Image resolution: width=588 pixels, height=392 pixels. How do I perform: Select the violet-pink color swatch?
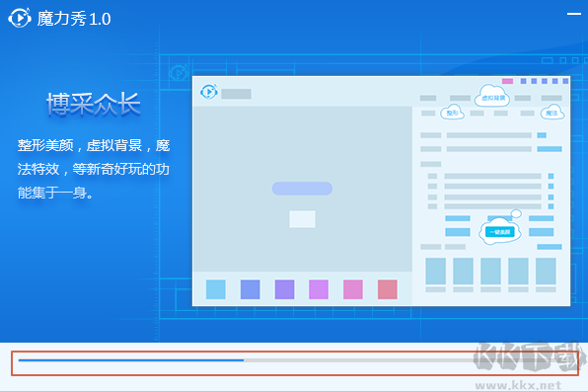pyautogui.click(x=319, y=289)
